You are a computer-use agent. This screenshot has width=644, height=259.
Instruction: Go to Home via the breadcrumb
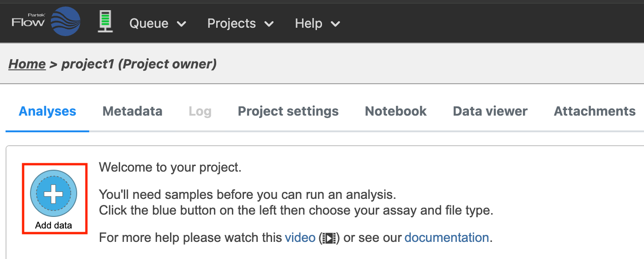coord(27,64)
